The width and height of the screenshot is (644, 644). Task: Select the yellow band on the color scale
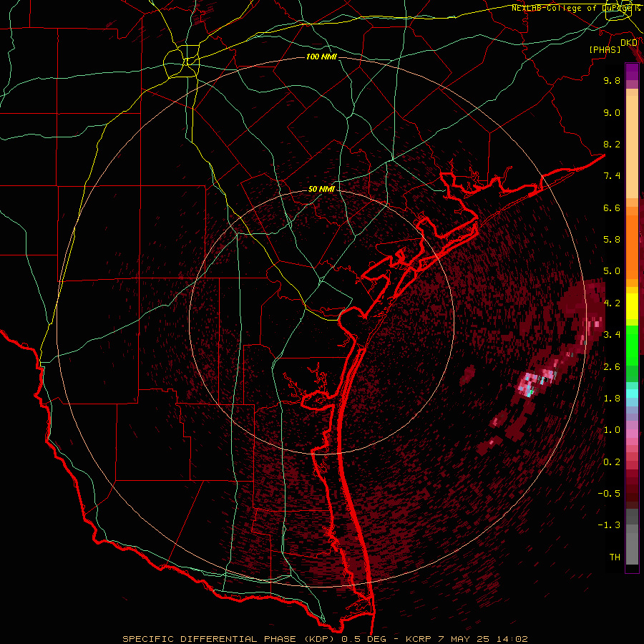click(x=632, y=306)
